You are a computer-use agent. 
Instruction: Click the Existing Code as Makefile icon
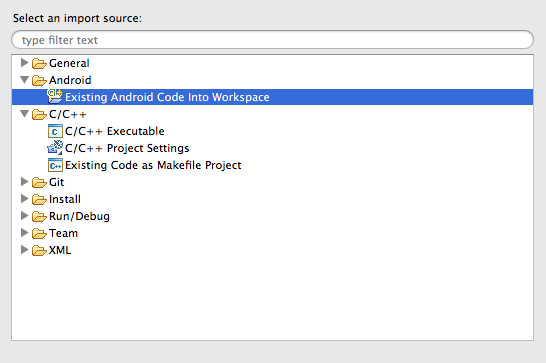pos(55,165)
